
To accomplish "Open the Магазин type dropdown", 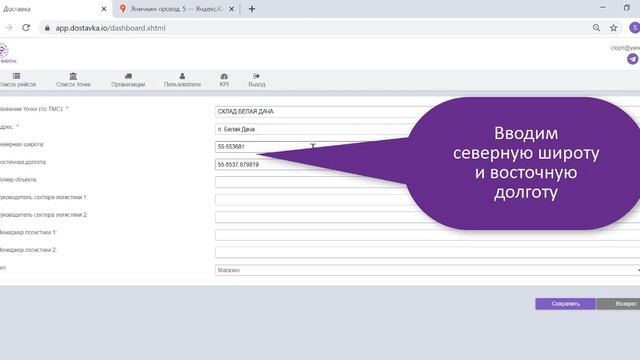I will coord(427,270).
